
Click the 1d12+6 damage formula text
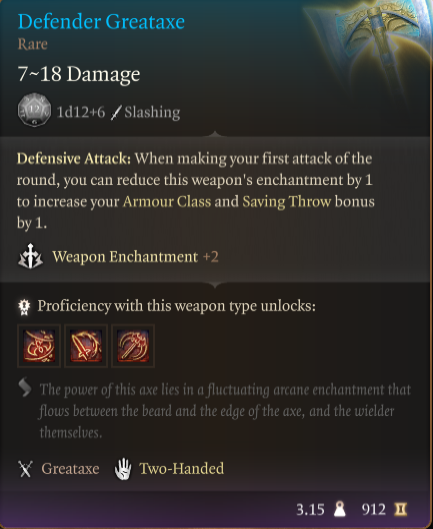click(81, 112)
